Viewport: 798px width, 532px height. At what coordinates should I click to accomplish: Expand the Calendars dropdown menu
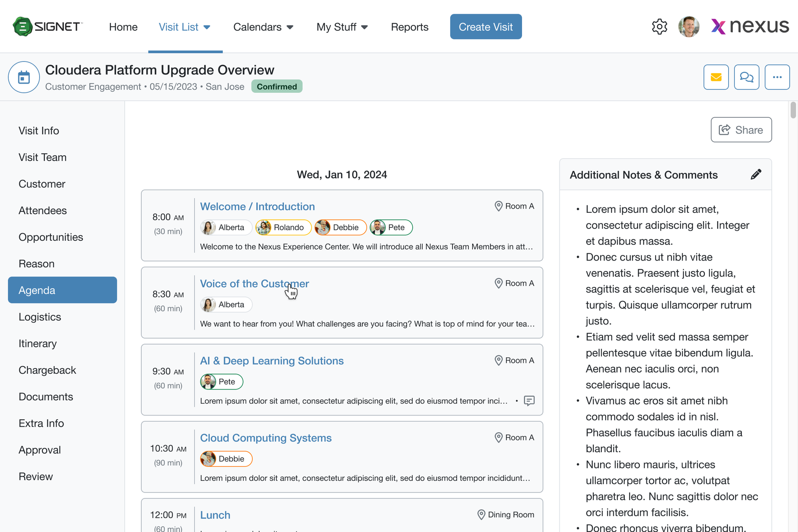pyautogui.click(x=263, y=27)
